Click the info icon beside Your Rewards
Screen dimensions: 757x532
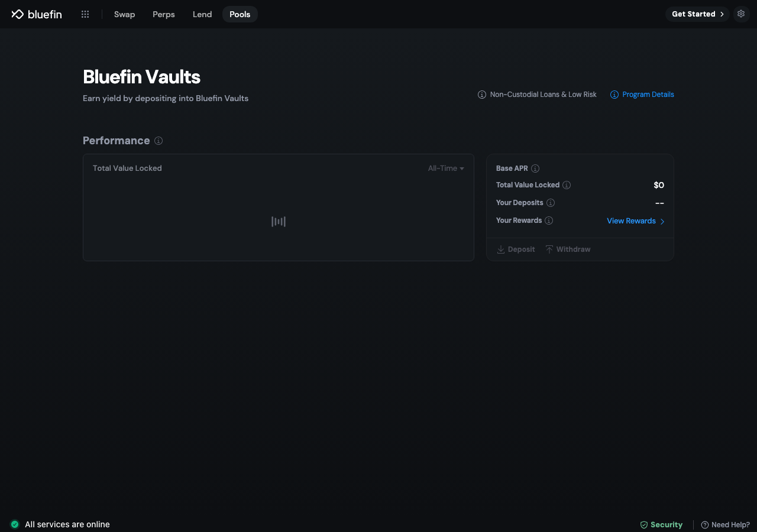click(549, 220)
